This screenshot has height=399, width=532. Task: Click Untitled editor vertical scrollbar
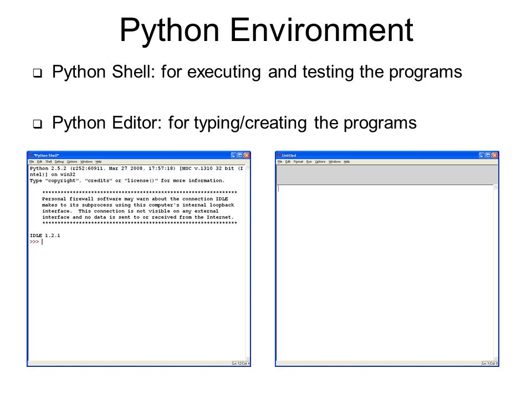point(495,273)
